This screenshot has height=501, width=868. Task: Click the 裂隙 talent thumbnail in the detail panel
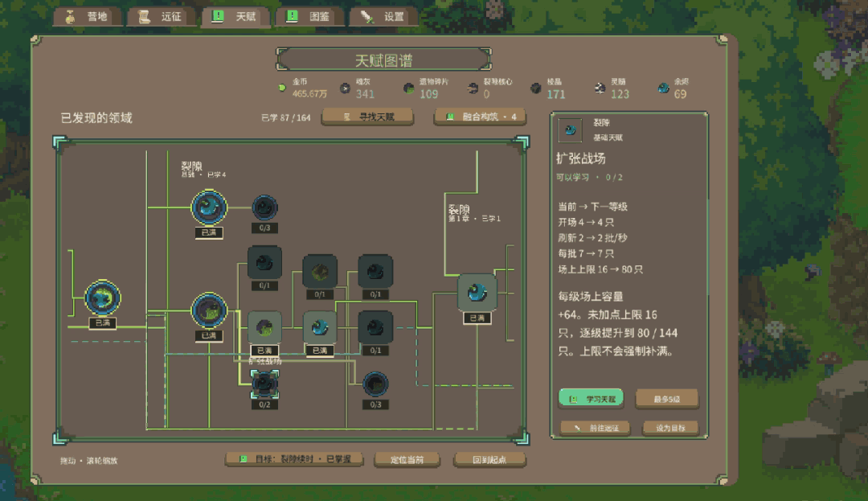570,130
